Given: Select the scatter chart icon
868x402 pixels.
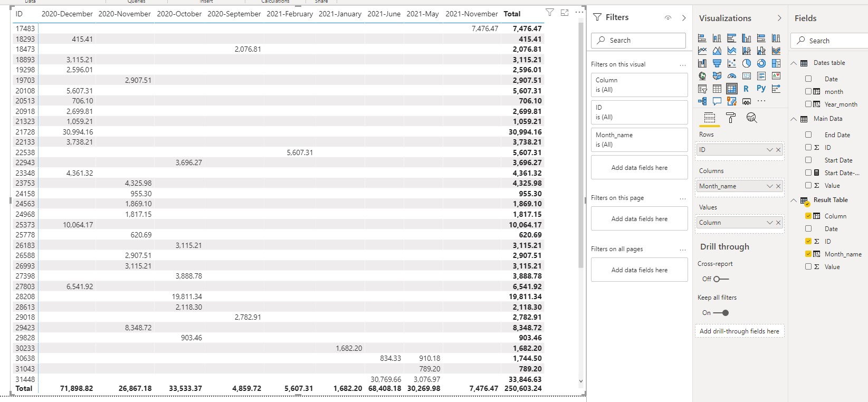Looking at the screenshot, I should click(732, 63).
